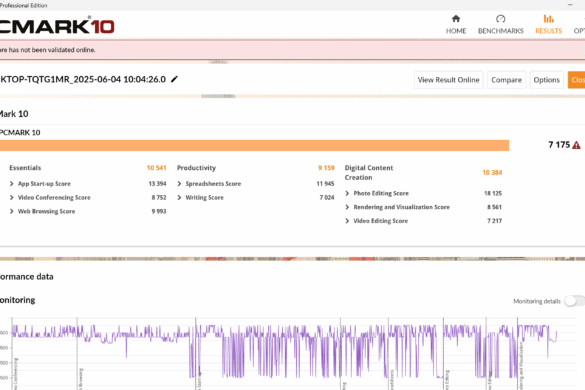This screenshot has height=390, width=585.
Task: Expand the Web Browsing Score chevron
Action: tap(12, 211)
